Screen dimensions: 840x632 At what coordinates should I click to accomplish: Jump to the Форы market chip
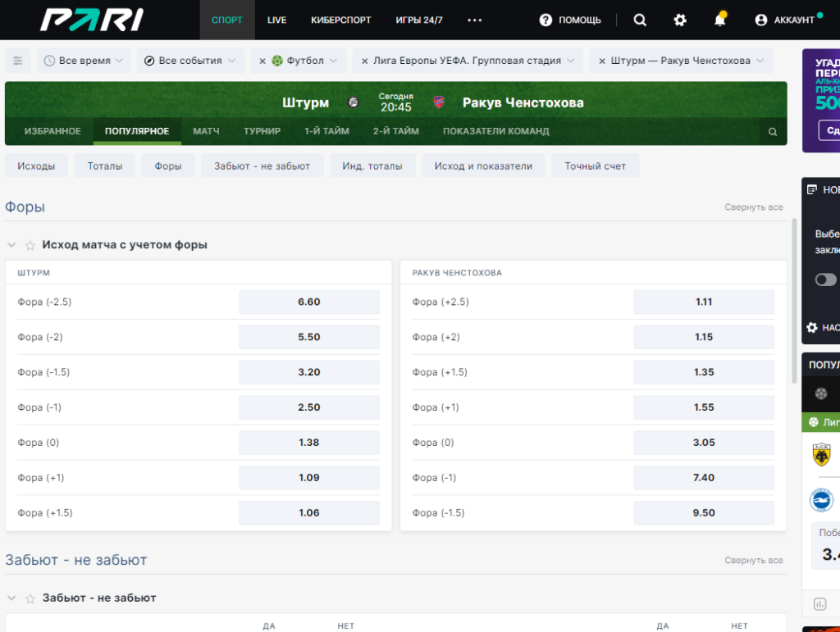click(168, 166)
